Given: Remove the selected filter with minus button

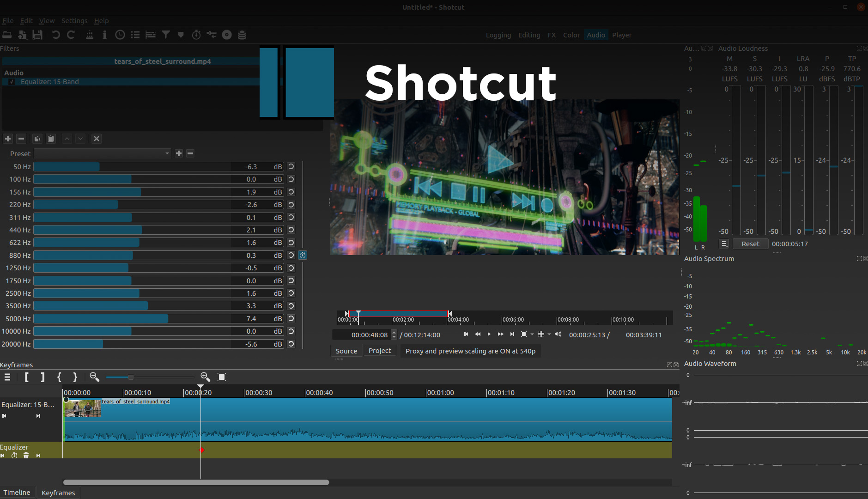Looking at the screenshot, I should (21, 139).
